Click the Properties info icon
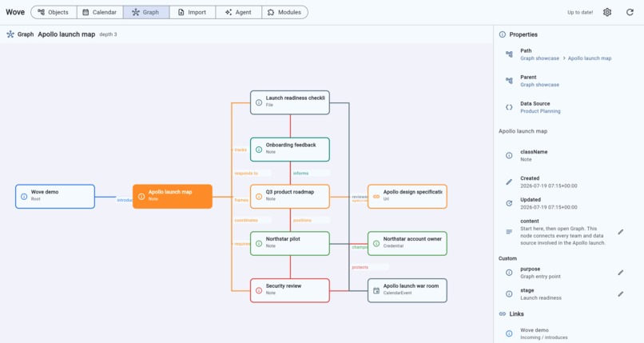The height and width of the screenshot is (343, 644). coord(503,34)
